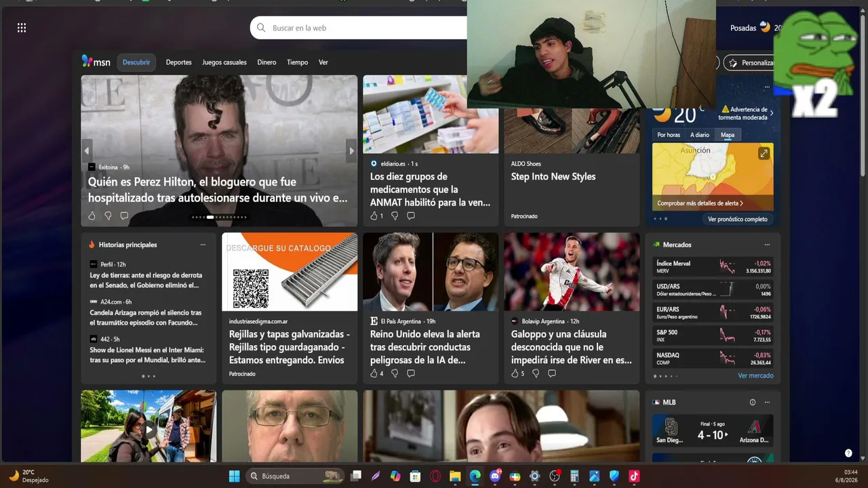
Task: Dislike the Reino Unido IA article
Action: (395, 373)
